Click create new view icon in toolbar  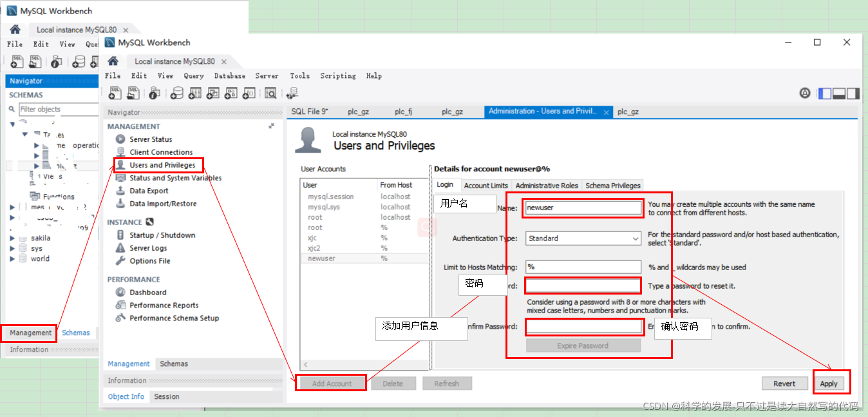[x=213, y=93]
